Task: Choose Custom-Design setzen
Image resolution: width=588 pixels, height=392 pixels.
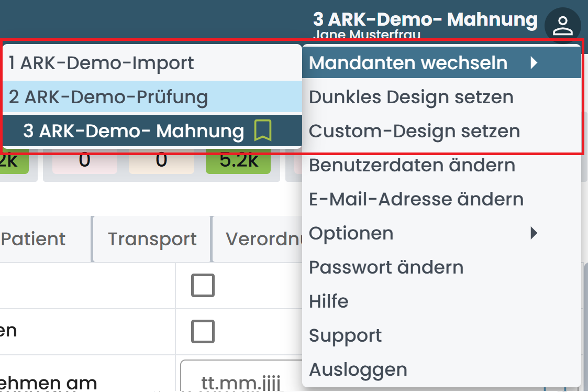Action: (414, 131)
